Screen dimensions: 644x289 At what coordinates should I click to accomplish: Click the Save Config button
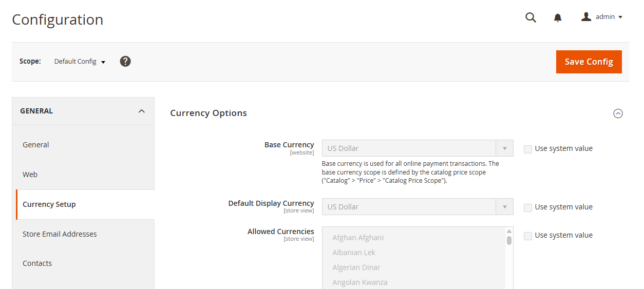pos(589,62)
